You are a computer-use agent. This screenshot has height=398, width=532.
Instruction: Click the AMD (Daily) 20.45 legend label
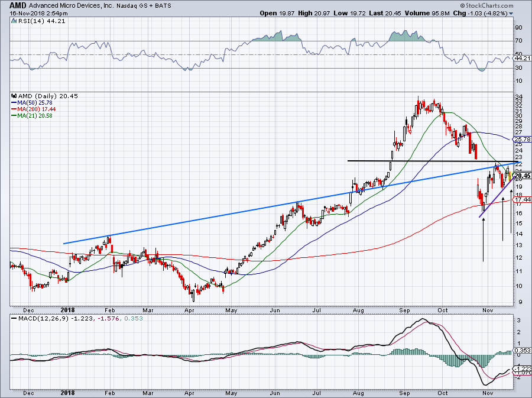coord(48,96)
